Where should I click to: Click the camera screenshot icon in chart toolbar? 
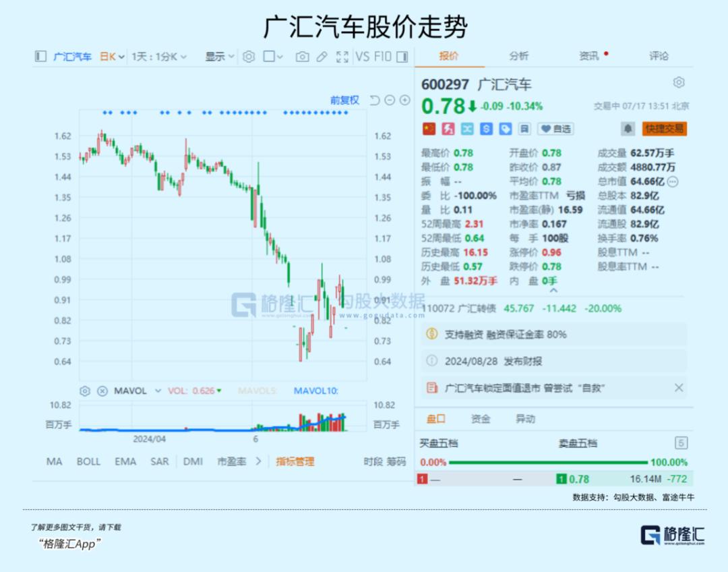click(x=302, y=57)
